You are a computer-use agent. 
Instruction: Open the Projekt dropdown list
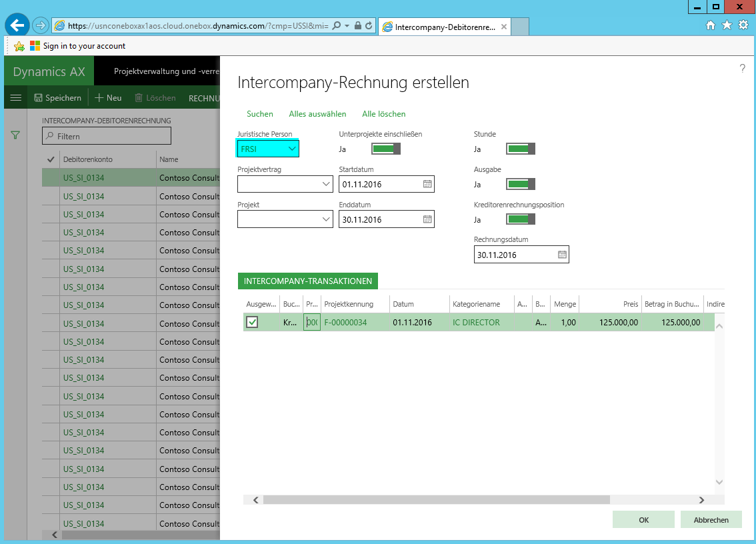326,219
